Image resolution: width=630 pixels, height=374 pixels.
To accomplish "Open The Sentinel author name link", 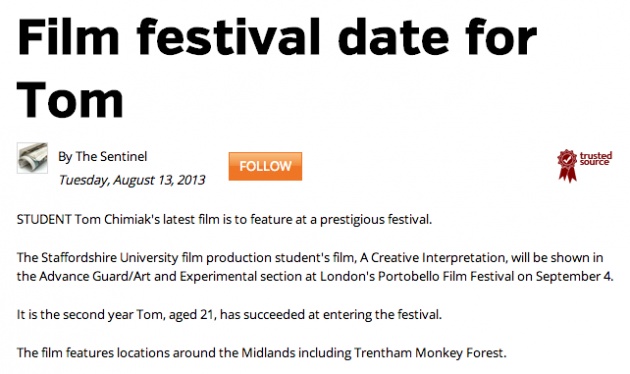I will (x=111, y=156).
